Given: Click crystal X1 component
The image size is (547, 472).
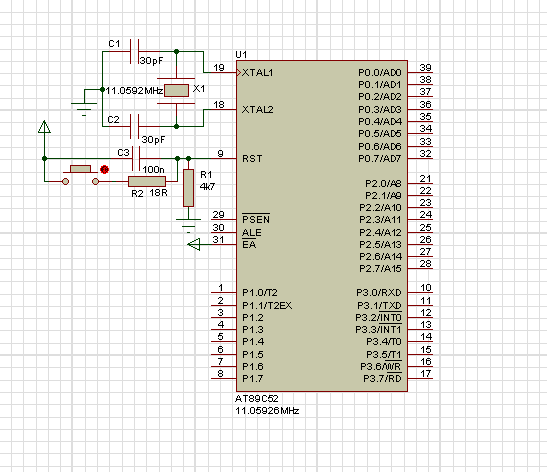Looking at the screenshot, I should click(176, 91).
